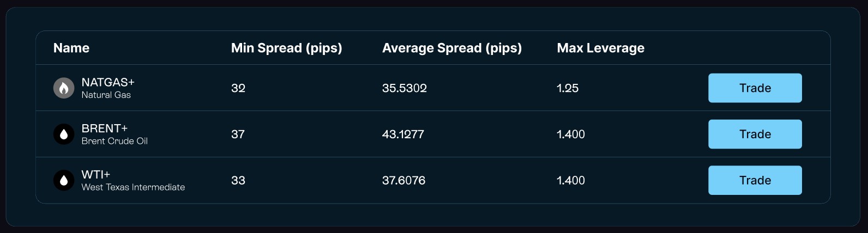Click WTI+ min spread value 33
This screenshot has height=233, width=868.
(x=238, y=181)
